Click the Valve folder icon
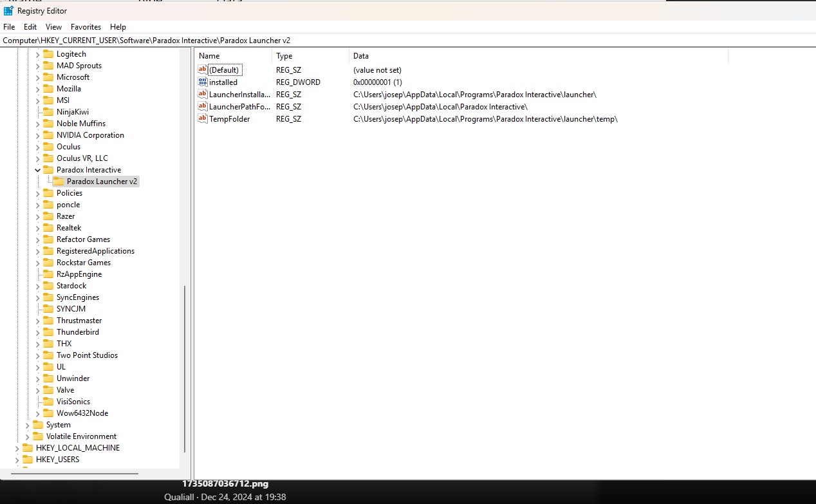Image resolution: width=816 pixels, height=504 pixels. pyautogui.click(x=48, y=390)
